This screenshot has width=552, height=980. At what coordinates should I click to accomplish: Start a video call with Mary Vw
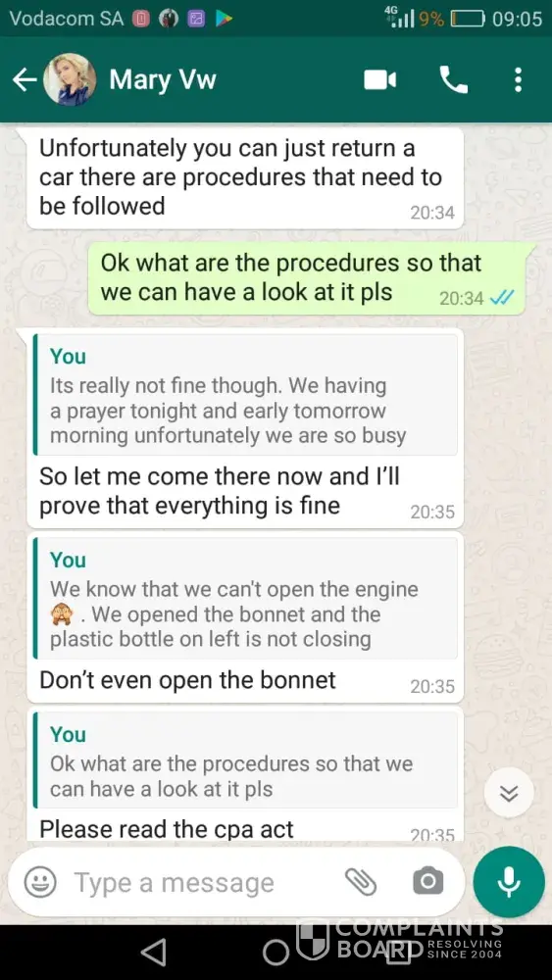click(x=380, y=80)
